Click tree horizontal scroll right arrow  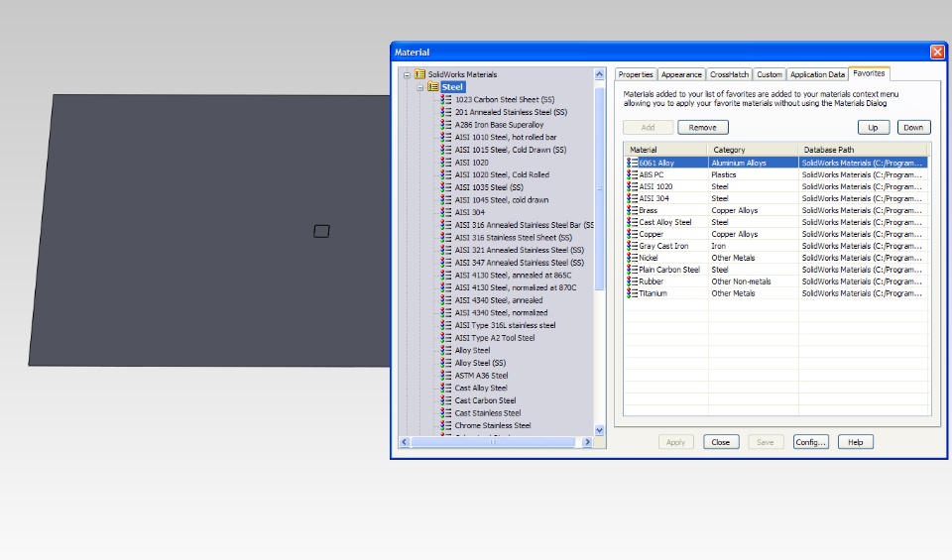(587, 442)
